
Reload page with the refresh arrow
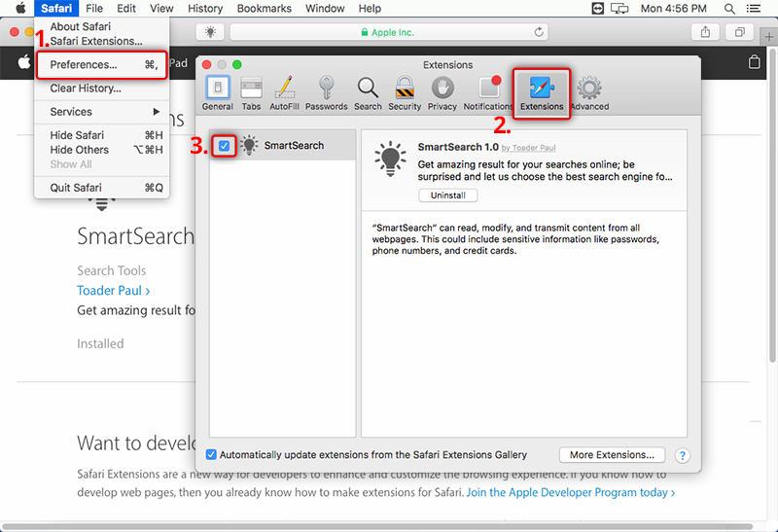coord(539,32)
